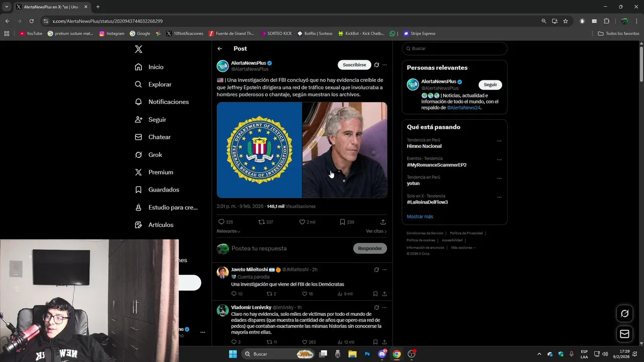Open Todos los favoritos folder
This screenshot has width=644, height=362.
[x=618, y=34]
